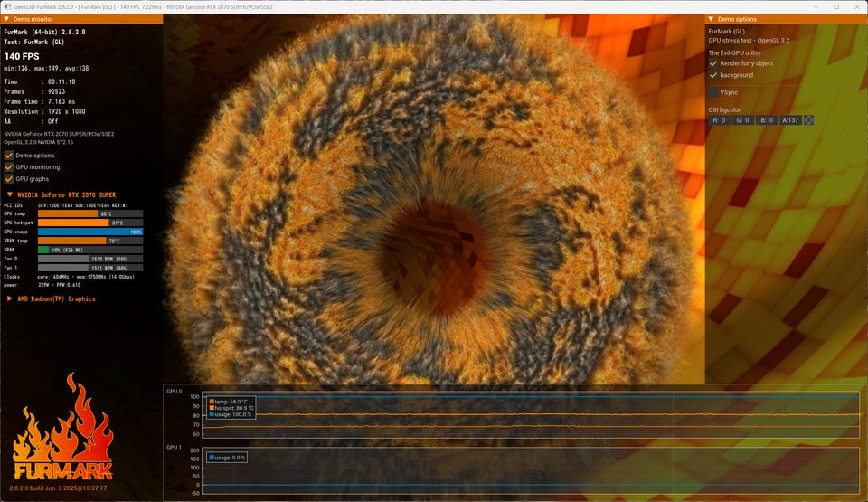Click the FurMark title bar app icon
Screen dimensions: 868x502
point(8,6)
